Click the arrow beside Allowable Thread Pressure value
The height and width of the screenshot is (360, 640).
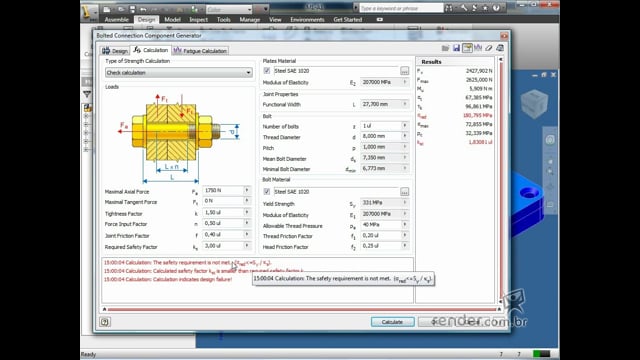click(405, 224)
